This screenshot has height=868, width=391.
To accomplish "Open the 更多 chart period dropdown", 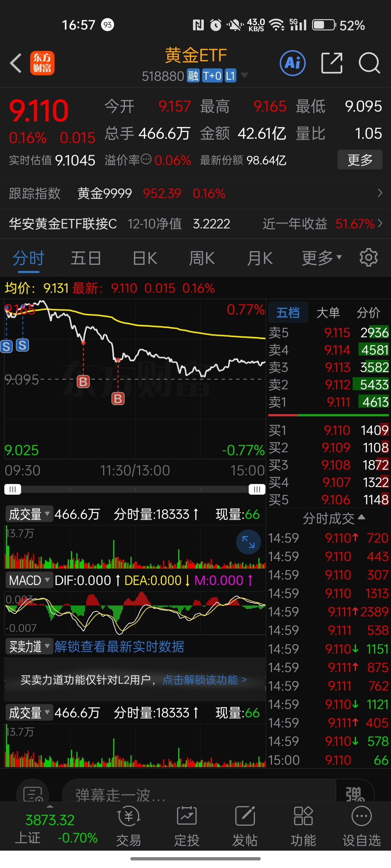I will point(322,258).
